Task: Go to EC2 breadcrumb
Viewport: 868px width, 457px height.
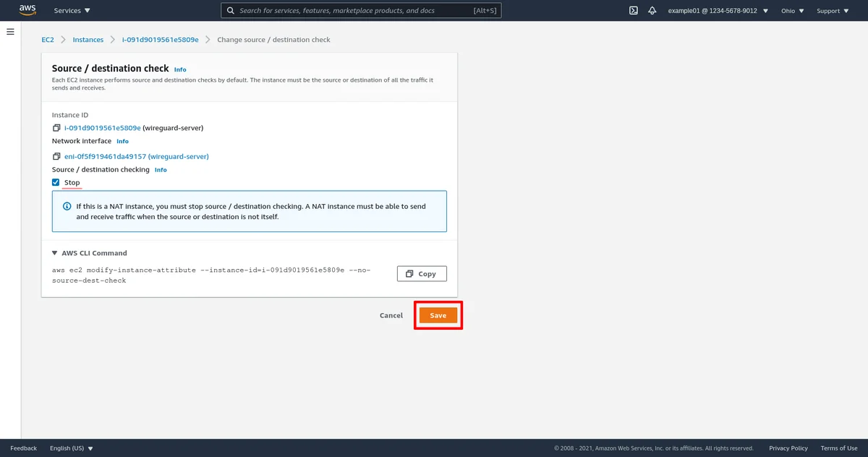Action: point(47,40)
